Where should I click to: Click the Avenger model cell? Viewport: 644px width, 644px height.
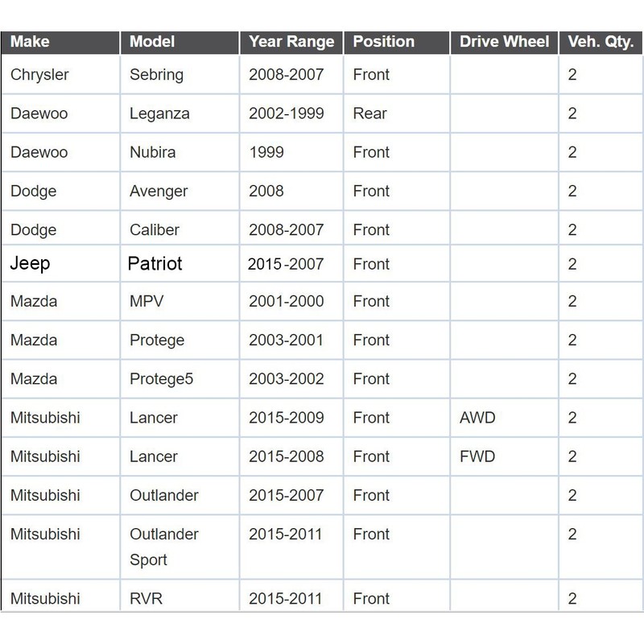tap(180, 191)
